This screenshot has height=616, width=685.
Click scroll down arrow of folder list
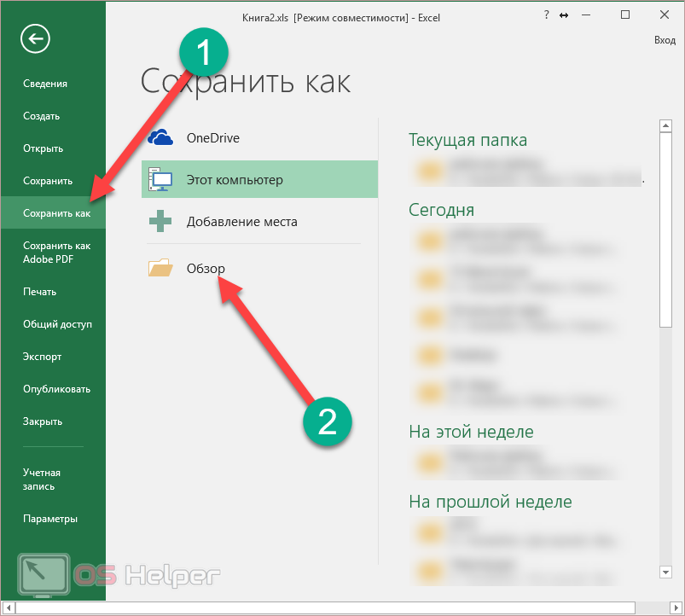tap(665, 572)
